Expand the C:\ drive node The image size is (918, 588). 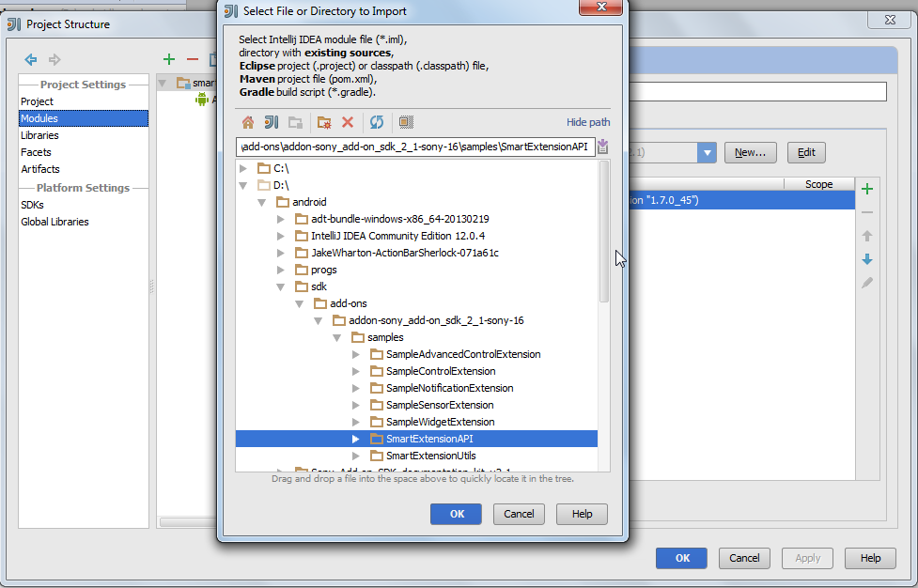[x=243, y=168]
